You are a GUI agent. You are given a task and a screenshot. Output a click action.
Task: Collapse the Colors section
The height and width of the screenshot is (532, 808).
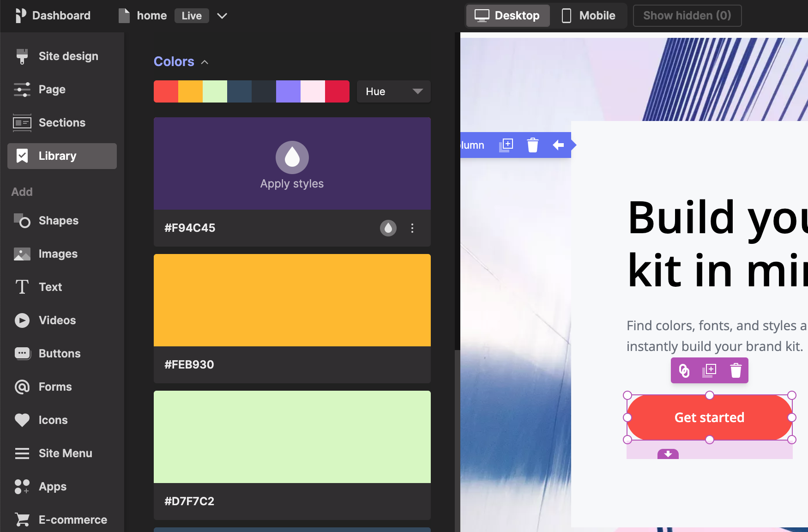click(x=205, y=61)
